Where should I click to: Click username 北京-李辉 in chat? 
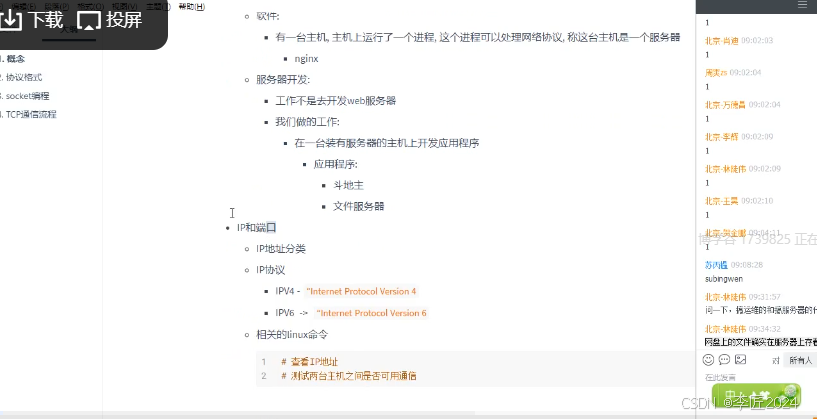[722, 137]
